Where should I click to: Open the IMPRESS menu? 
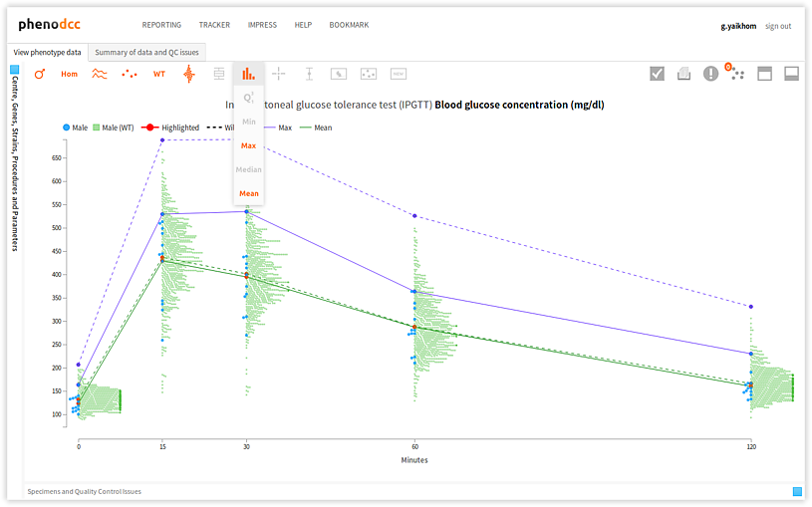262,25
